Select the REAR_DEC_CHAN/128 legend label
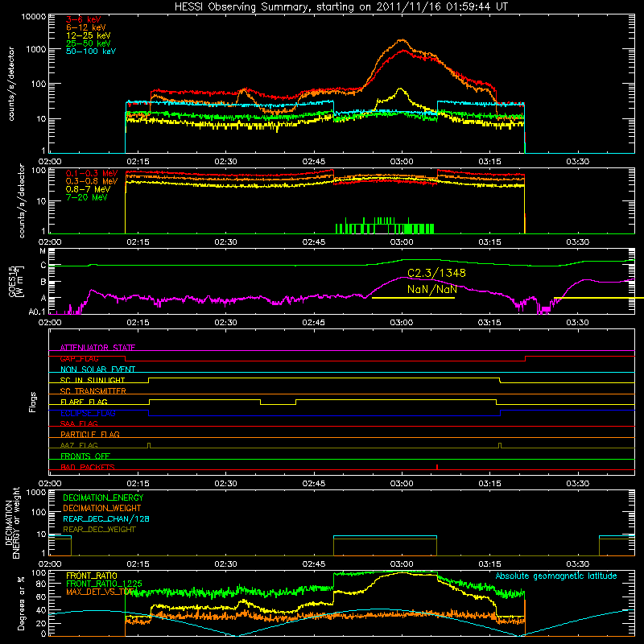 (106, 518)
